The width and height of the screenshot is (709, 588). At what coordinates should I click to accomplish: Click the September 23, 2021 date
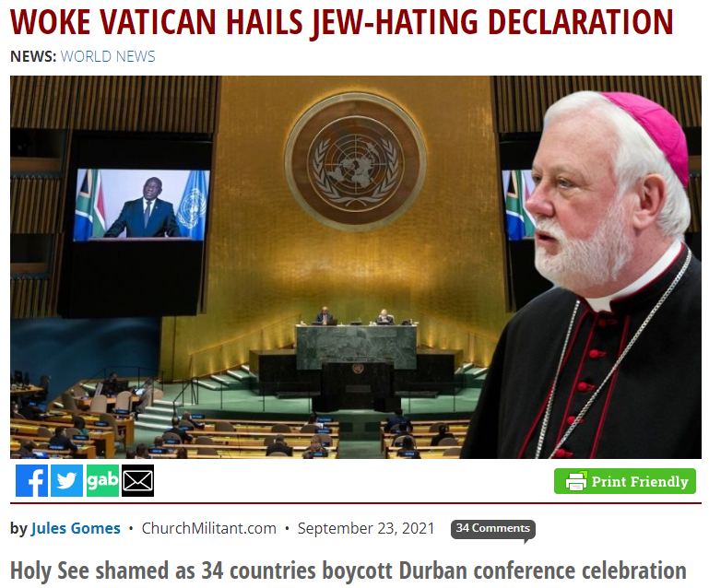pyautogui.click(x=366, y=528)
